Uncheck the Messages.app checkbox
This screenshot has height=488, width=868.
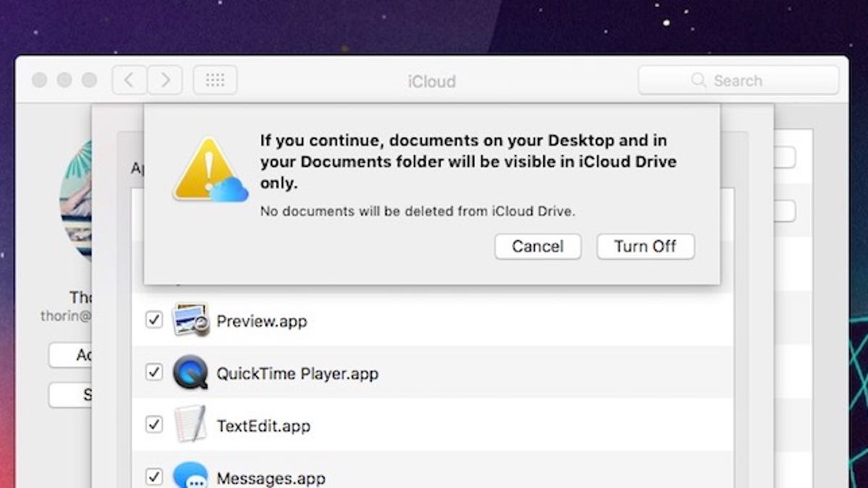(x=154, y=476)
